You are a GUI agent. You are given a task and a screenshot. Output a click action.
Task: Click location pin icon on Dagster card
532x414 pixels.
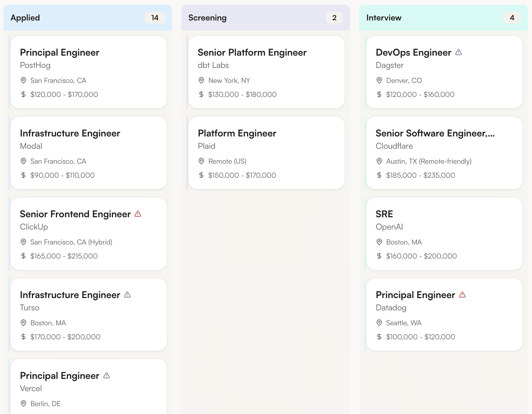pyautogui.click(x=379, y=80)
